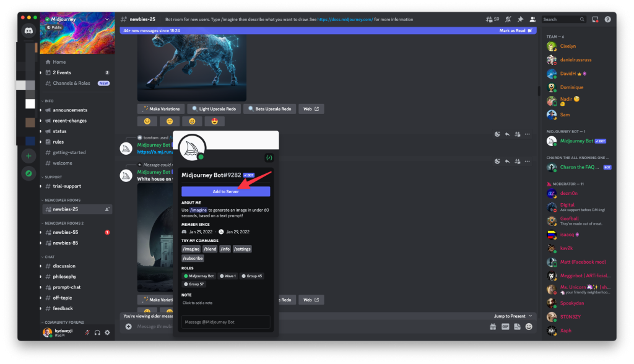634x364 pixels.
Task: Collapse the COMMUNITY FORUMS category
Action: (x=63, y=323)
